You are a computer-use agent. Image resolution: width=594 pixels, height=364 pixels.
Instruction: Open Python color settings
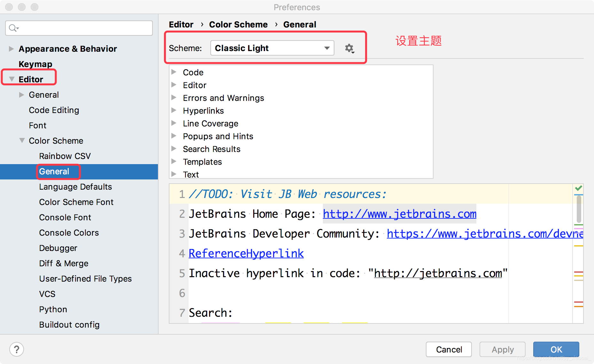(53, 309)
